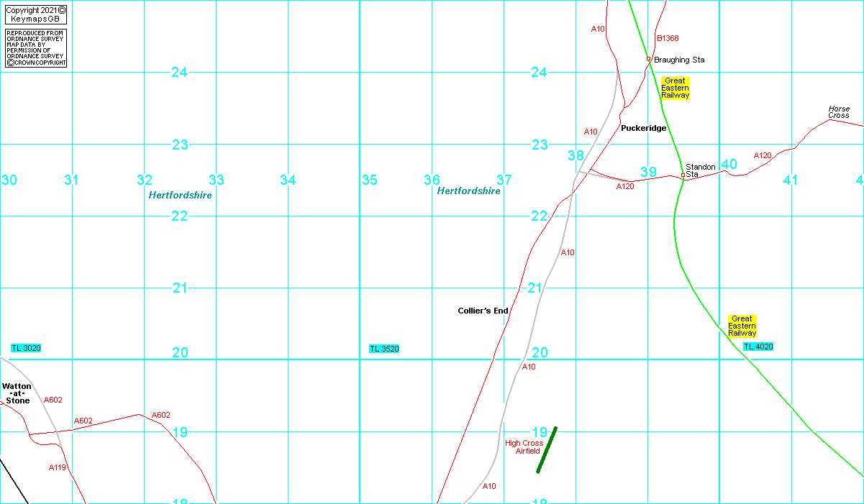Click the Braughing Sta station square marker
The image size is (864, 504).
(648, 59)
